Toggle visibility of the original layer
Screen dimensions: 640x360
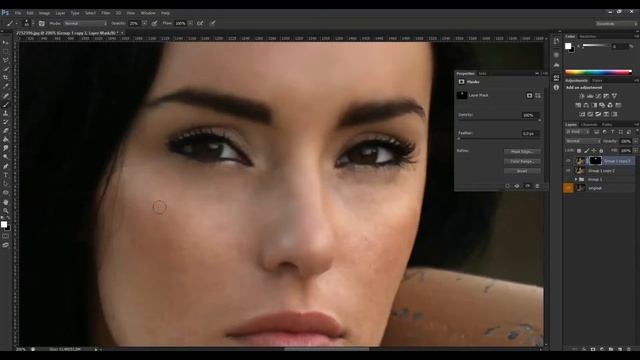568,188
